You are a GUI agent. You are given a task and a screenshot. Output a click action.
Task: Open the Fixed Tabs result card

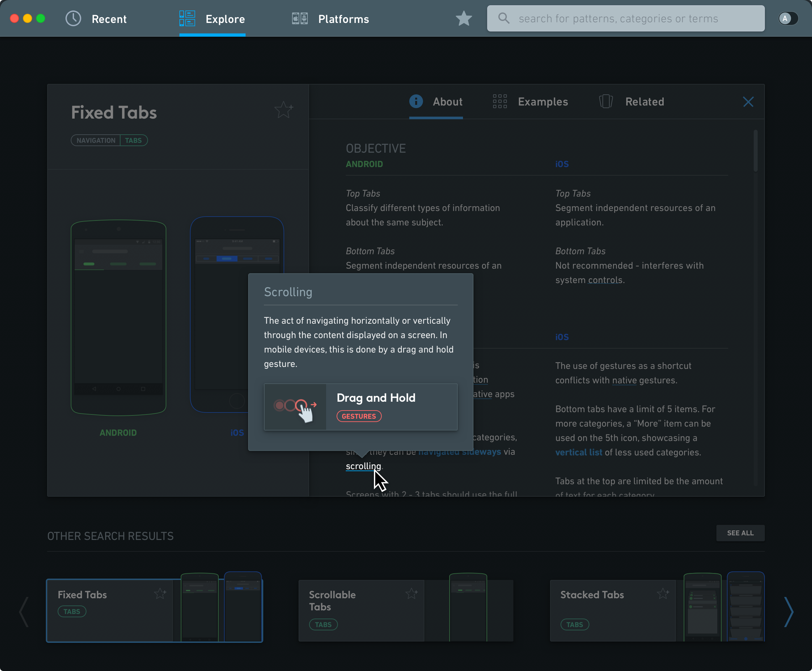pyautogui.click(x=155, y=610)
